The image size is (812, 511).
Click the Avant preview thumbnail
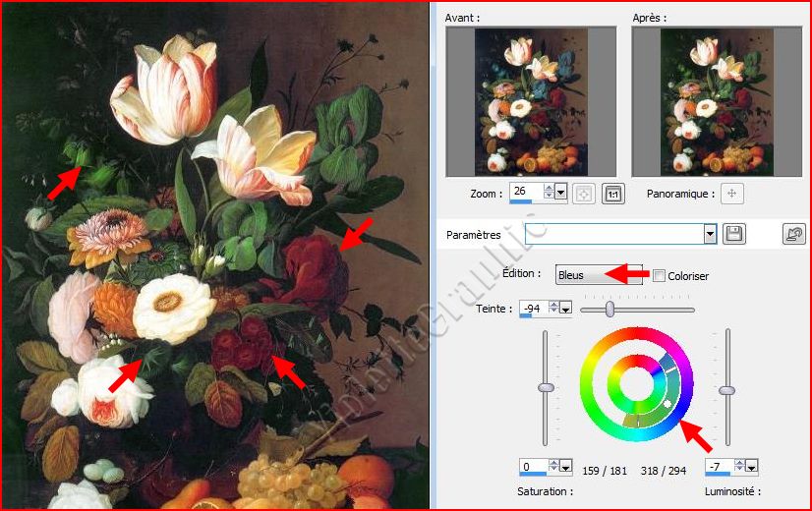tap(531, 101)
